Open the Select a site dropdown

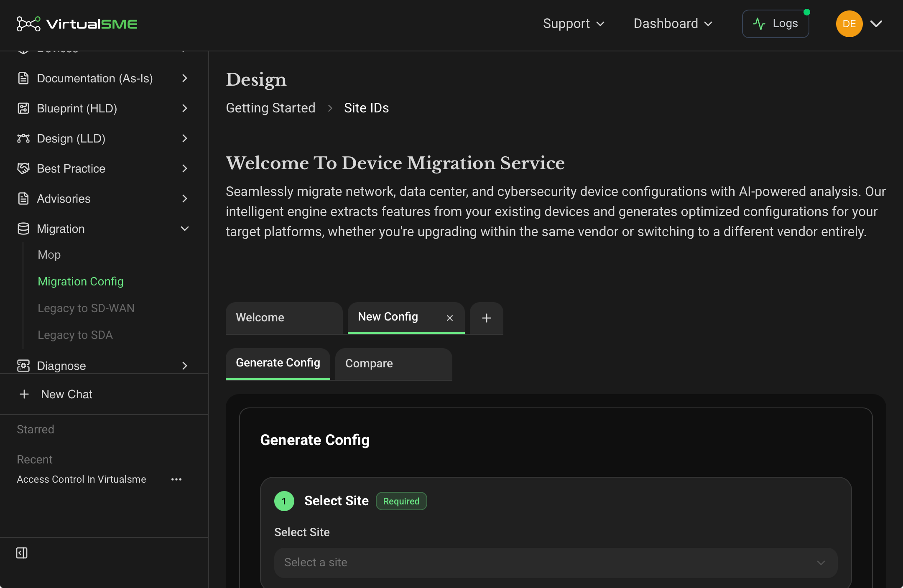click(x=556, y=563)
